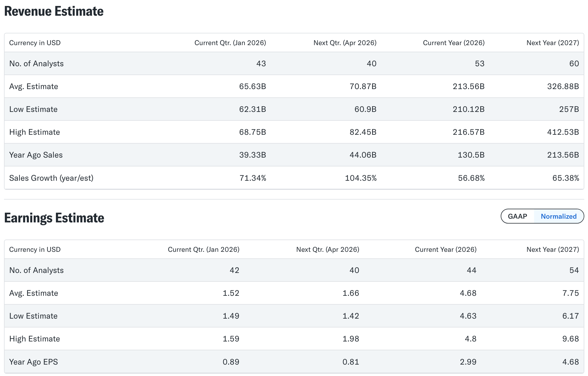The height and width of the screenshot is (376, 588).
Task: Click earnings analyst count 44
Action: (472, 270)
